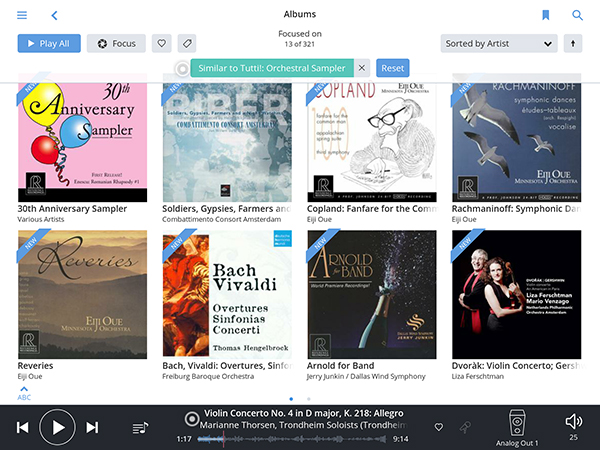Skip to the next track
Screen dimensions: 600x450
pos(92,427)
